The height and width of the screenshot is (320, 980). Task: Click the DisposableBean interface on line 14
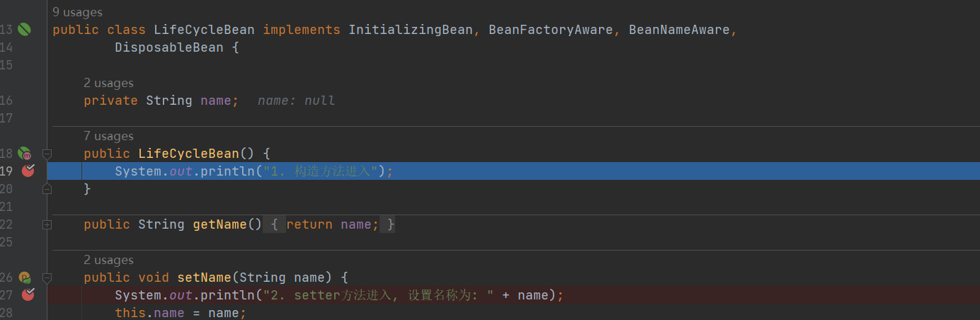coord(169,47)
